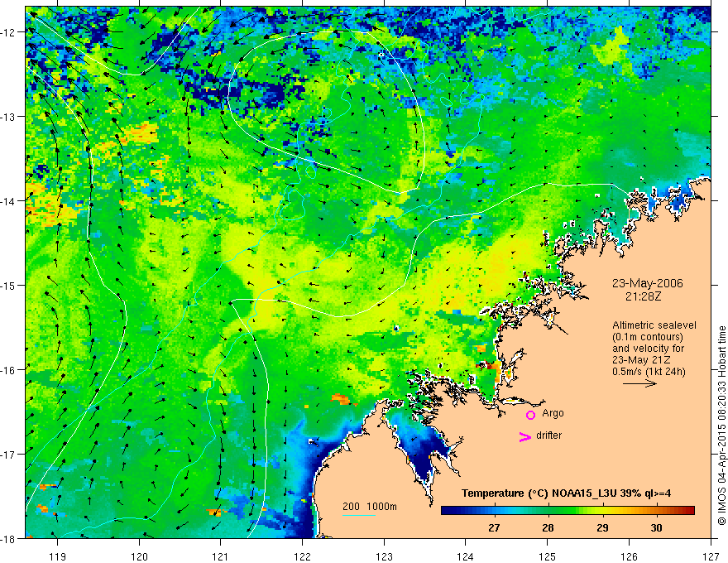The width and height of the screenshot is (728, 563).
Task: Click the latitude axis label '-12'
Action: [x=8, y=32]
